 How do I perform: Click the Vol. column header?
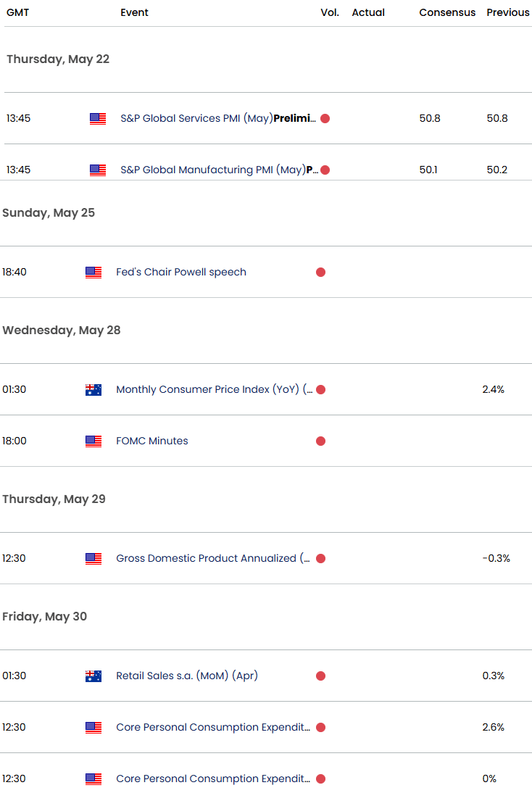click(330, 12)
